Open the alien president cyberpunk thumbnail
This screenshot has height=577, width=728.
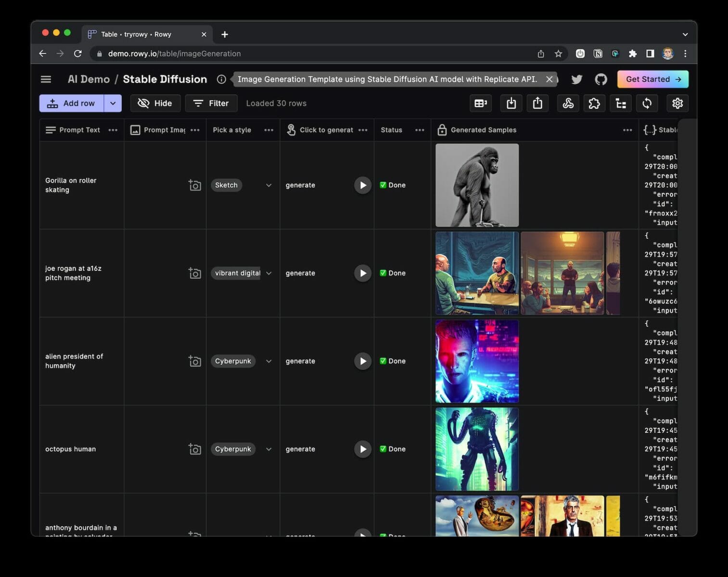(x=477, y=361)
